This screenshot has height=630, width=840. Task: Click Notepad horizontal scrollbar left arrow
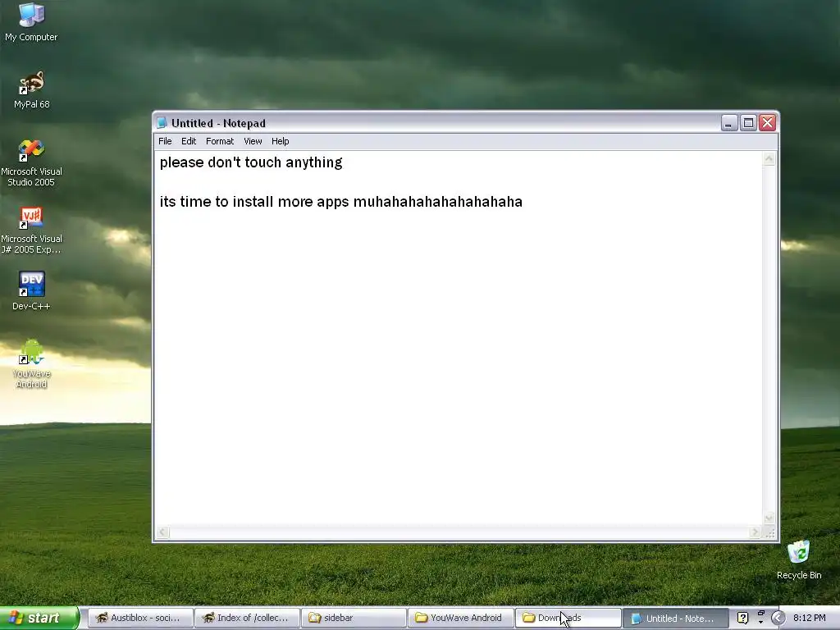[x=162, y=532]
